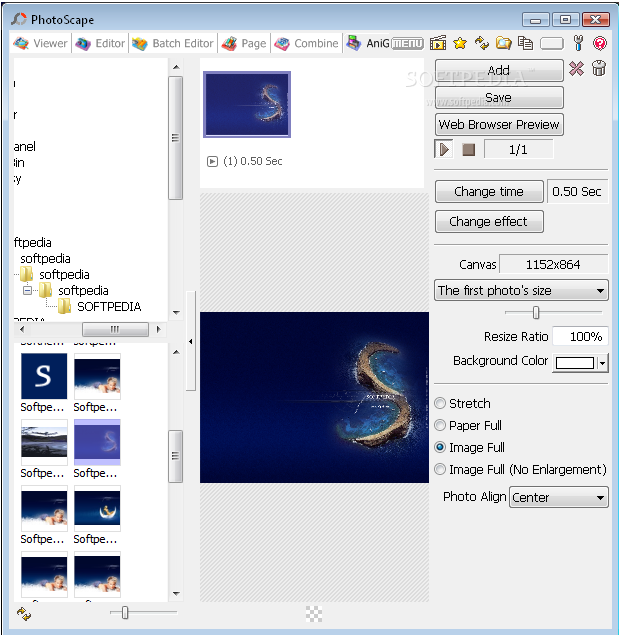Image resolution: width=619 pixels, height=635 pixels.
Task: Click the thumbnail size slider at bottom
Action: (125, 613)
